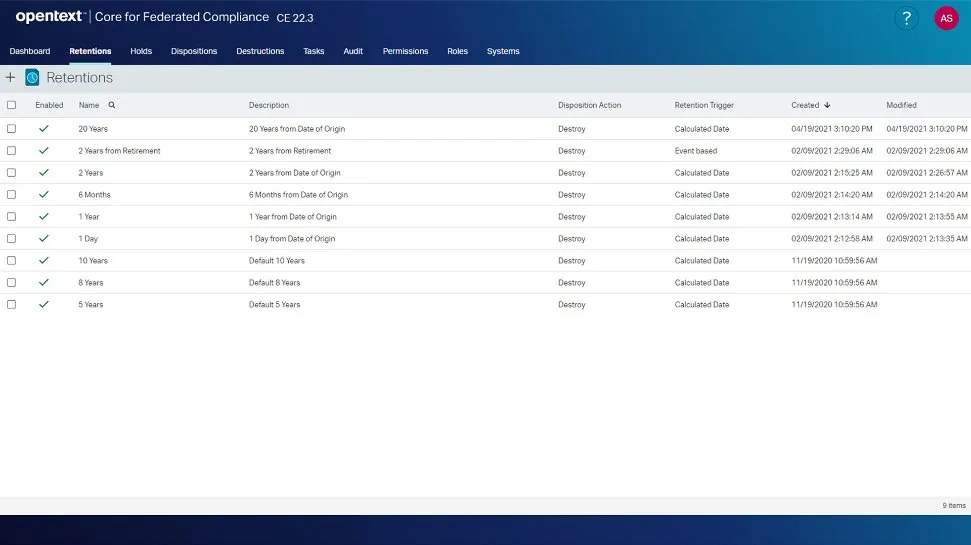Image resolution: width=971 pixels, height=545 pixels.
Task: Open the 8 Years retention entry
Action: click(91, 283)
